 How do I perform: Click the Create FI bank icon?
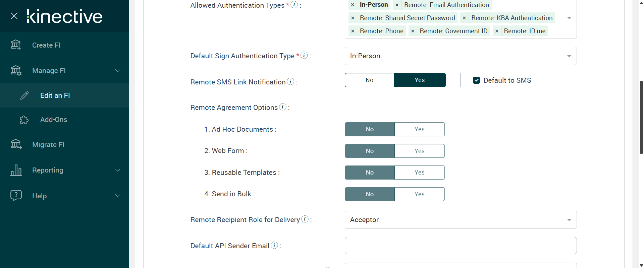pos(16,45)
